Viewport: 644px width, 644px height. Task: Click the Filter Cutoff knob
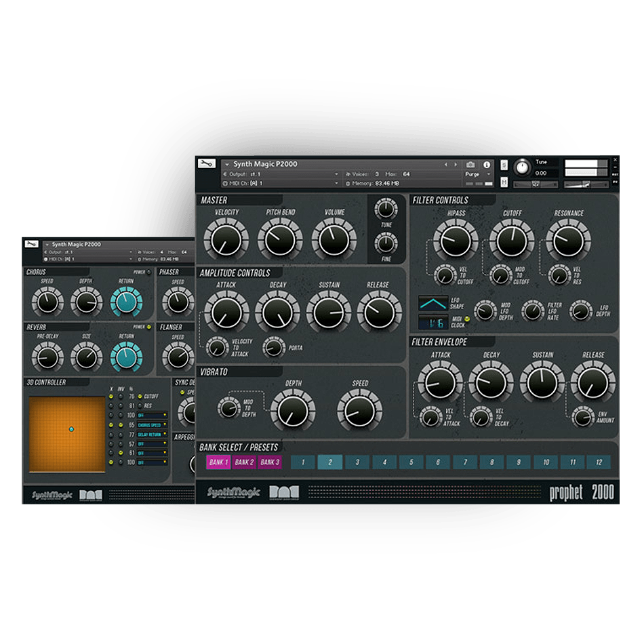point(512,241)
